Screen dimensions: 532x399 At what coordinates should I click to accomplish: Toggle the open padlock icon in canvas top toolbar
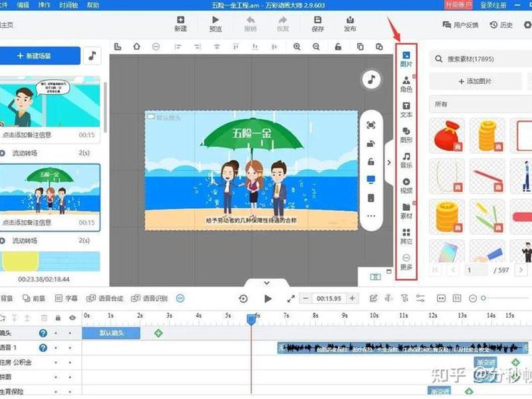tap(338, 47)
